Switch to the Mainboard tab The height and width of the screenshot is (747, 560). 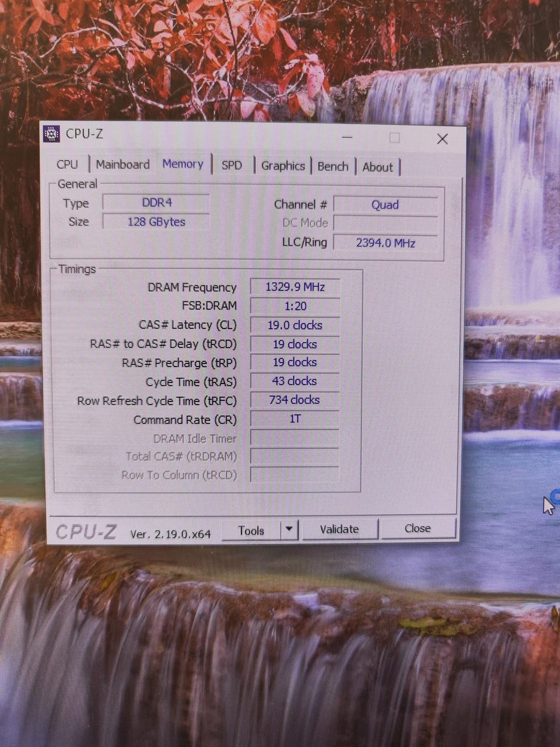tap(123, 165)
